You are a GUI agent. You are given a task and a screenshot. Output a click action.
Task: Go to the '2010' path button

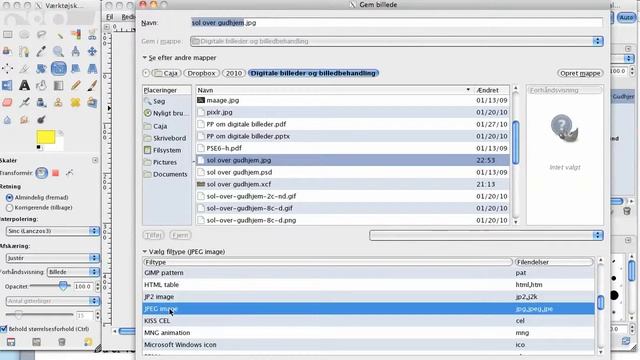(234, 73)
